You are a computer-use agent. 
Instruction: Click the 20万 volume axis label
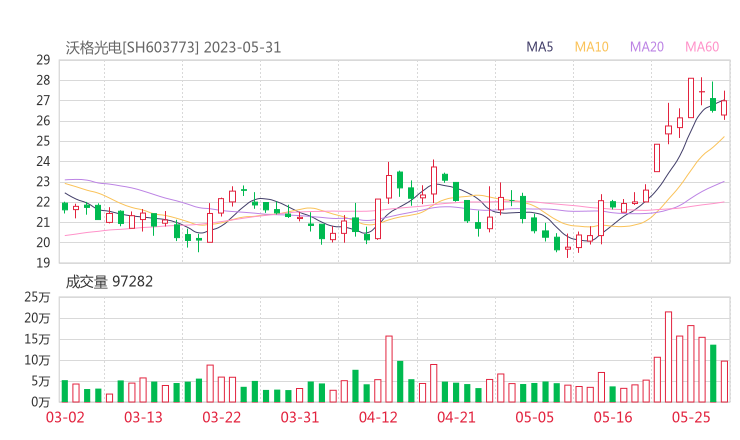pyautogui.click(x=37, y=318)
